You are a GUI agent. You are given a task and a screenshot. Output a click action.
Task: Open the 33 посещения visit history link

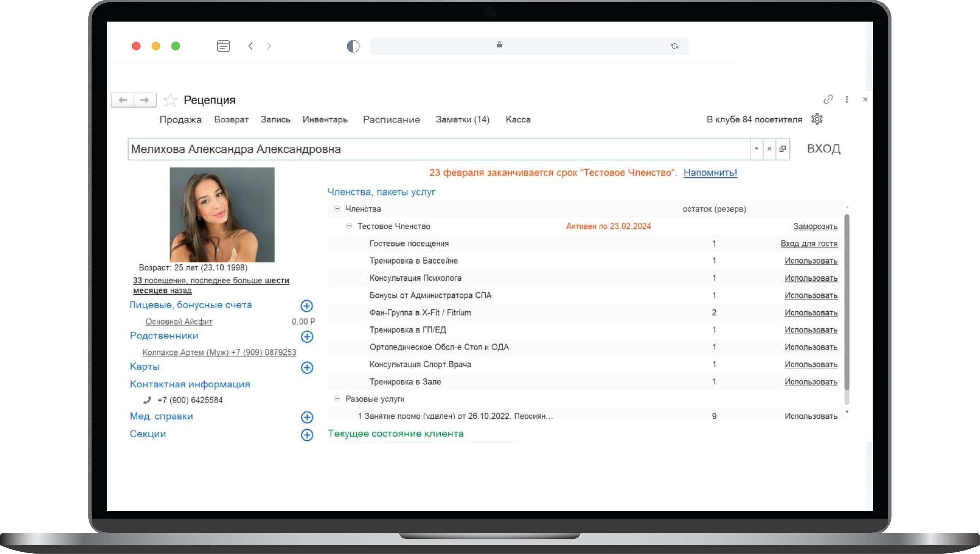tap(211, 286)
